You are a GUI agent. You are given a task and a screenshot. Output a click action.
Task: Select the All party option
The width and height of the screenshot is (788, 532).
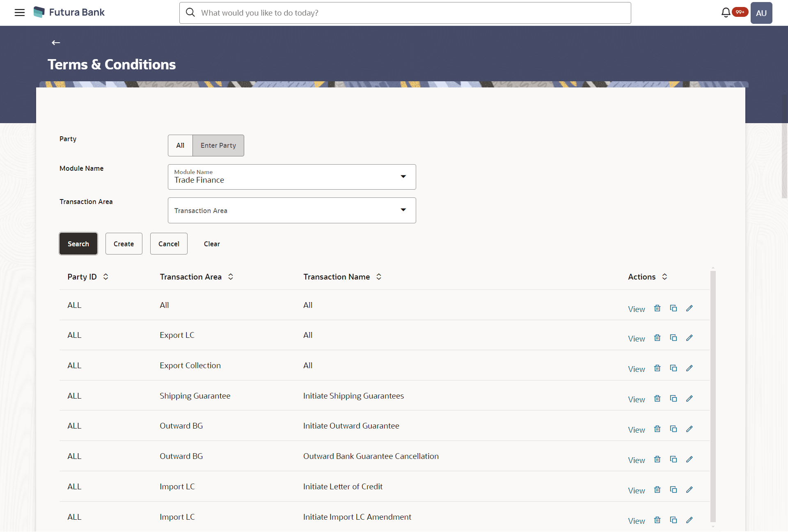pyautogui.click(x=180, y=145)
